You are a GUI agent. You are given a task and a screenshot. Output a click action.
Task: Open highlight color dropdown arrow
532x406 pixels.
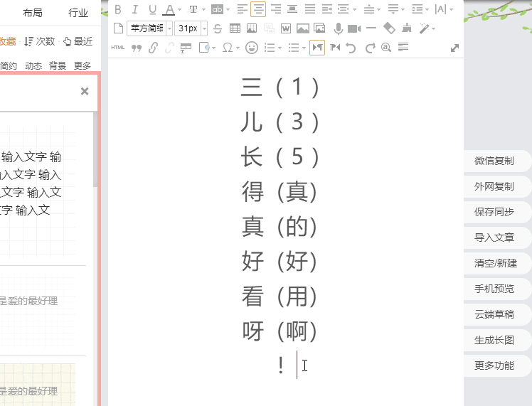tap(228, 9)
